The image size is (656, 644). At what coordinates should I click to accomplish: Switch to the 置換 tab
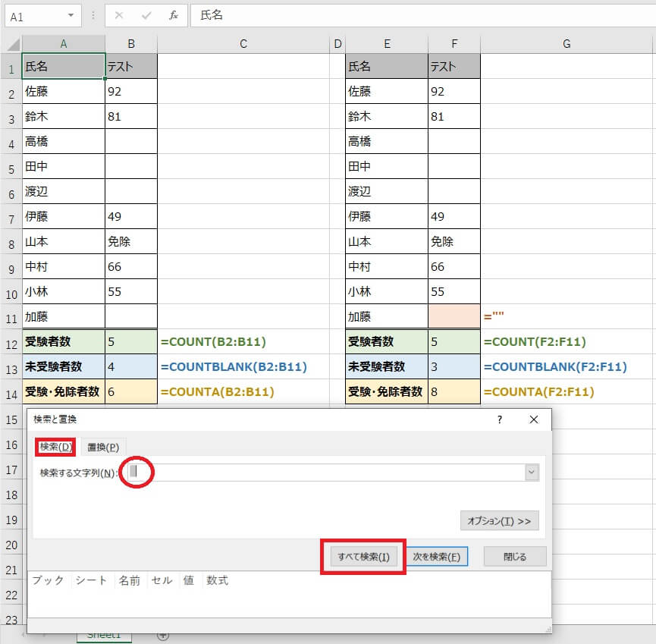pos(103,448)
